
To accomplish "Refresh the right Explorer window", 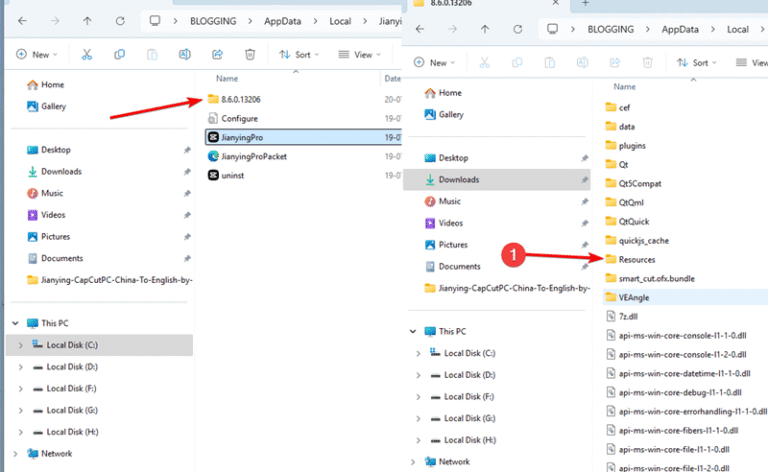I will point(518,29).
